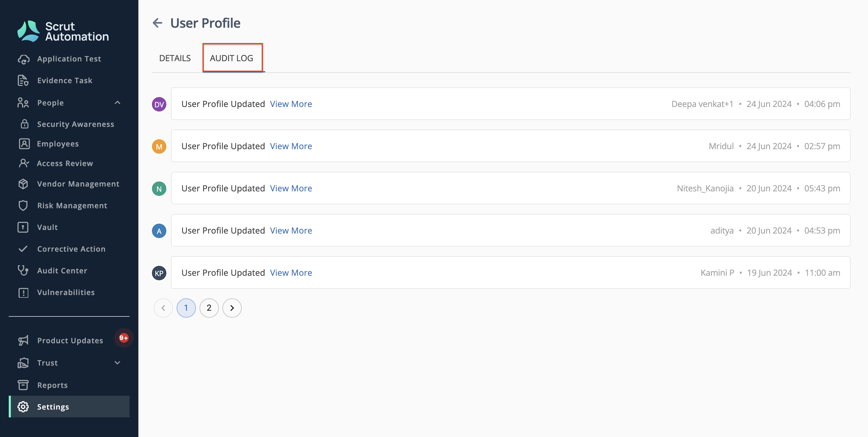
Task: Open the Settings menu item
Action: (x=69, y=407)
